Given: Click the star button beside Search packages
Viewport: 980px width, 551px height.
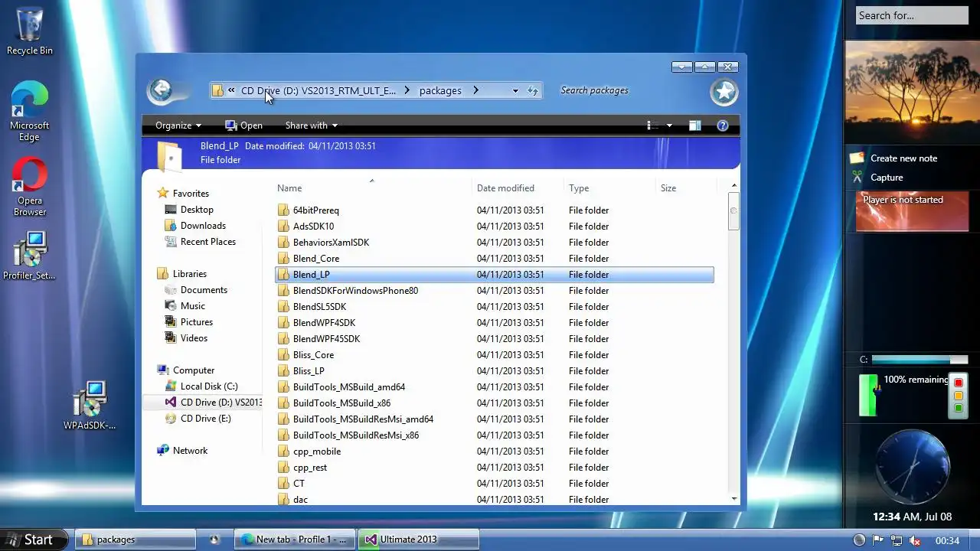Looking at the screenshot, I should click(x=724, y=91).
